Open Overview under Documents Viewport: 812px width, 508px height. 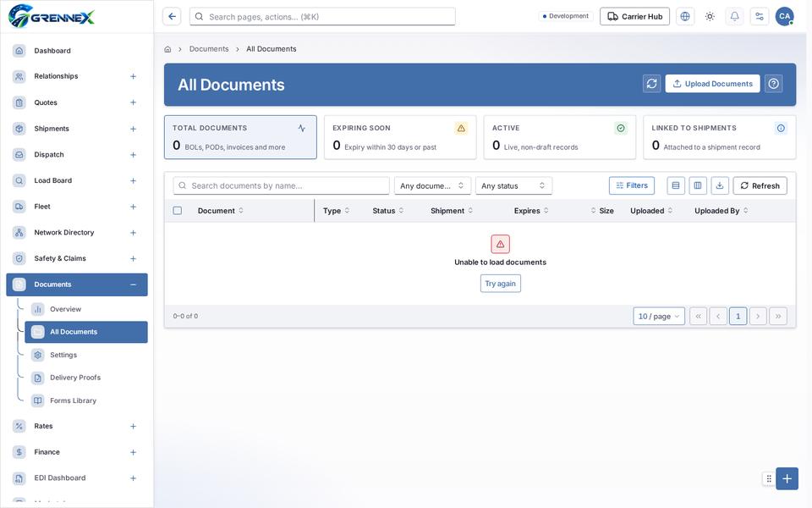tap(86, 310)
